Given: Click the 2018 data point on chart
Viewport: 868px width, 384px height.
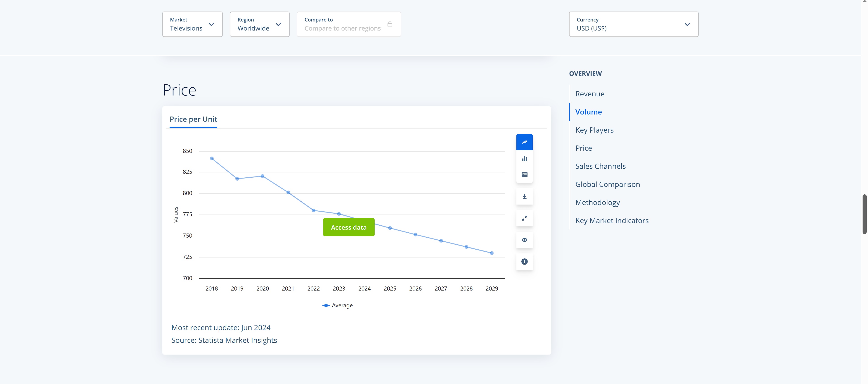Looking at the screenshot, I should pyautogui.click(x=212, y=158).
